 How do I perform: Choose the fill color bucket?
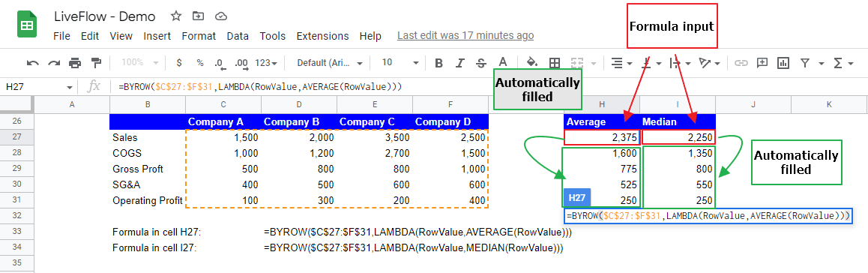(x=532, y=62)
